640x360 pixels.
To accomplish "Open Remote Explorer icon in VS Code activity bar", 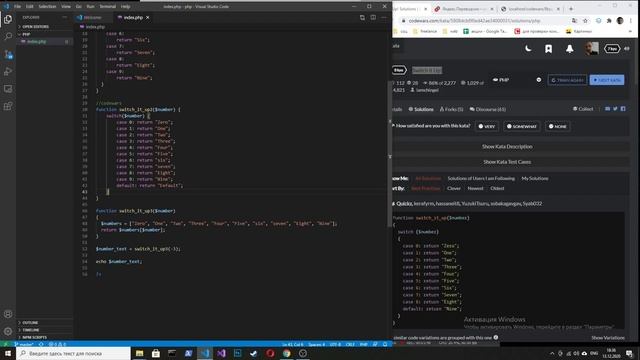I will point(8,89).
